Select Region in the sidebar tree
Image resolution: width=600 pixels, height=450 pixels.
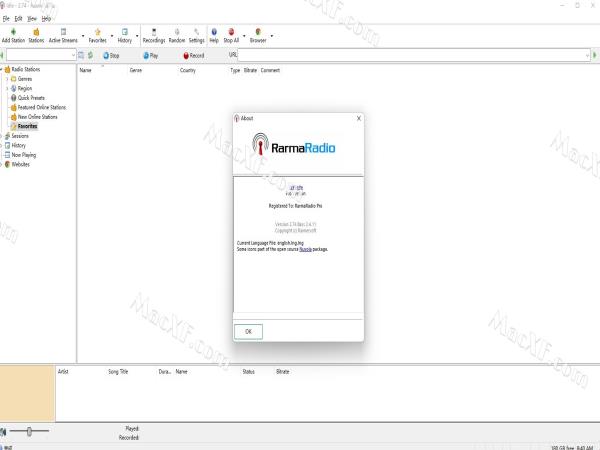(x=25, y=88)
